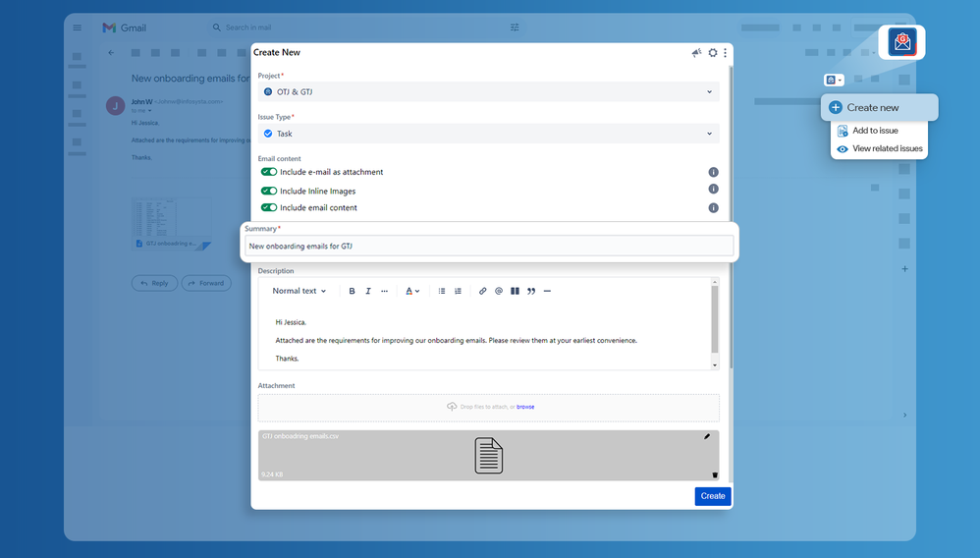Click the description scrollbar down arrow
This screenshot has height=558, width=980.
click(x=715, y=365)
